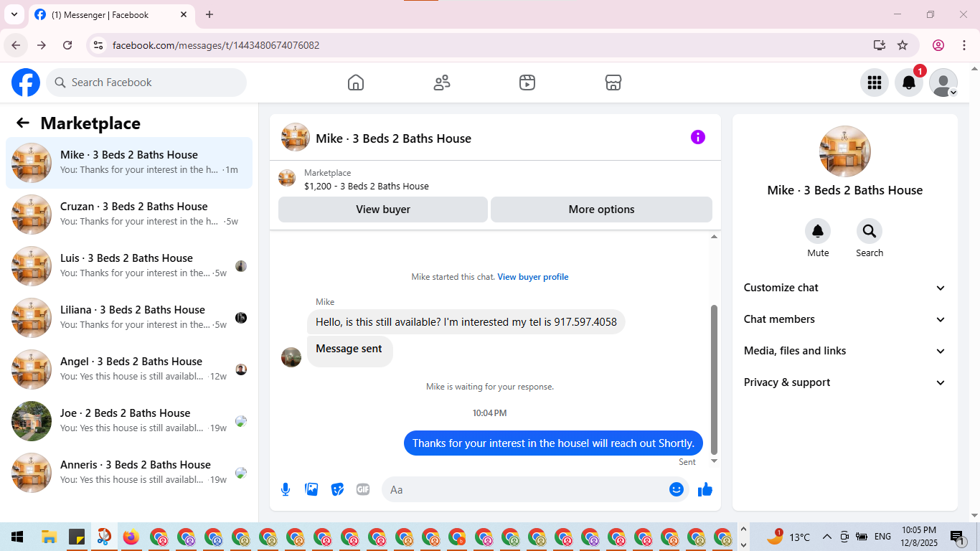Open the account menu avatar dropdown
This screenshot has width=980, height=551.
point(943,83)
